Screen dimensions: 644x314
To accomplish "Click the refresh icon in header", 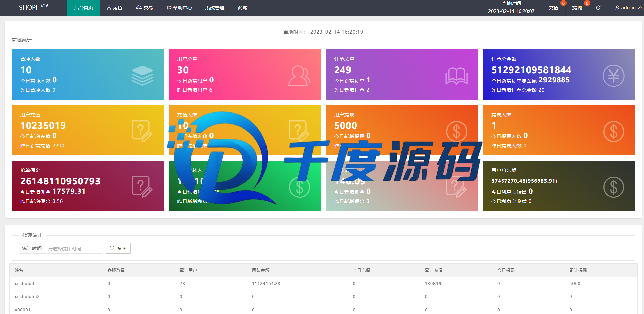I will point(598,8).
